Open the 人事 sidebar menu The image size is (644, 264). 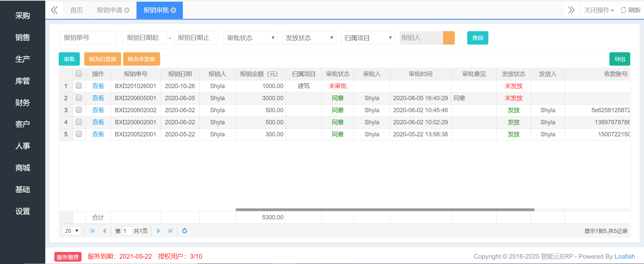(22, 146)
